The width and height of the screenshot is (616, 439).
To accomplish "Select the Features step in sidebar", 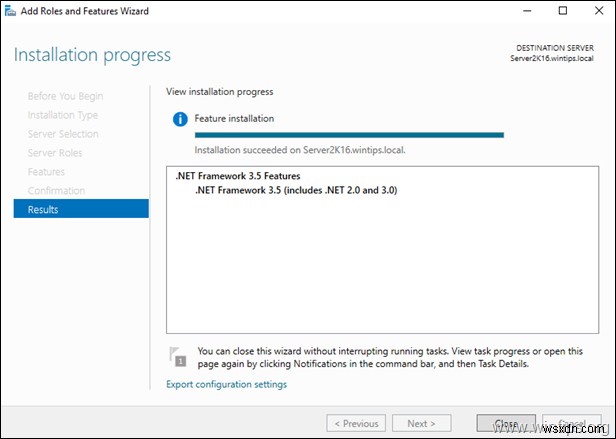I will [x=46, y=171].
